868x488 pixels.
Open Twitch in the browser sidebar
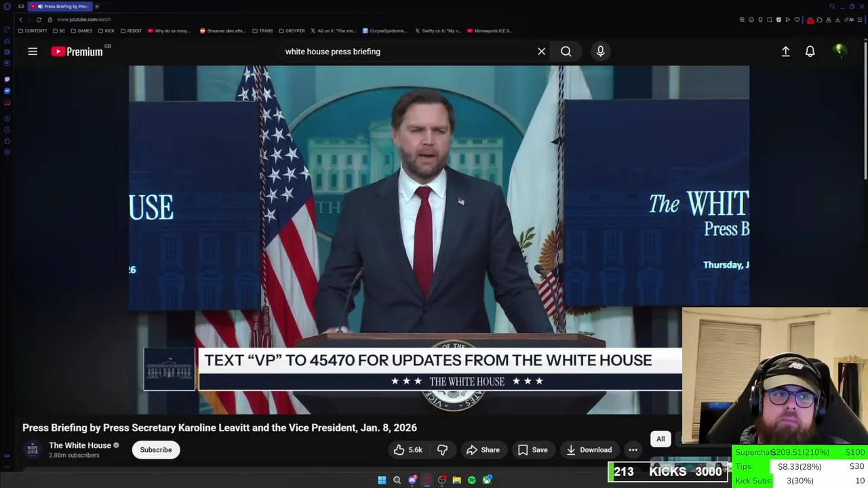pyautogui.click(x=7, y=79)
